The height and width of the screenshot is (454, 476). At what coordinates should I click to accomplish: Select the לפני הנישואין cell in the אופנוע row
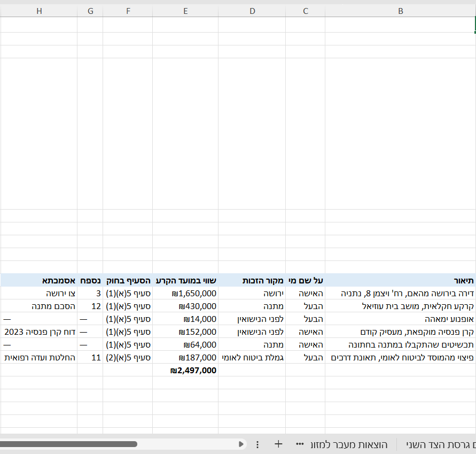(x=252, y=319)
